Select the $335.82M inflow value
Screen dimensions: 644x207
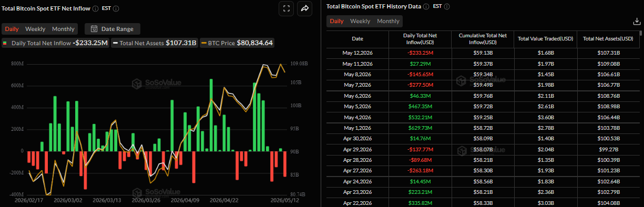tap(420, 203)
